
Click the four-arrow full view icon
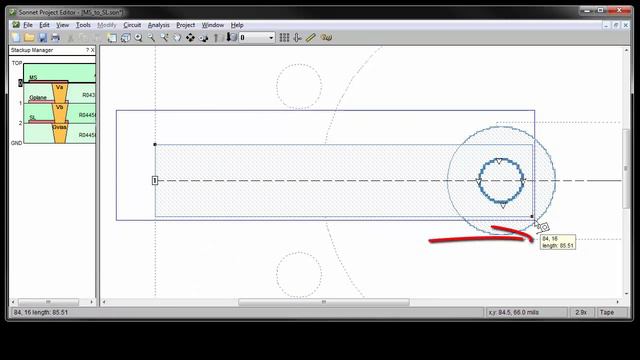(190, 38)
